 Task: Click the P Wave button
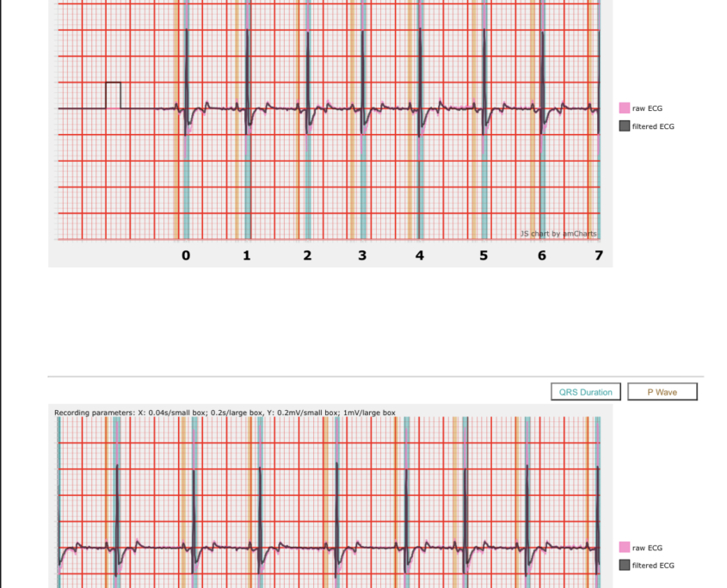(x=662, y=392)
